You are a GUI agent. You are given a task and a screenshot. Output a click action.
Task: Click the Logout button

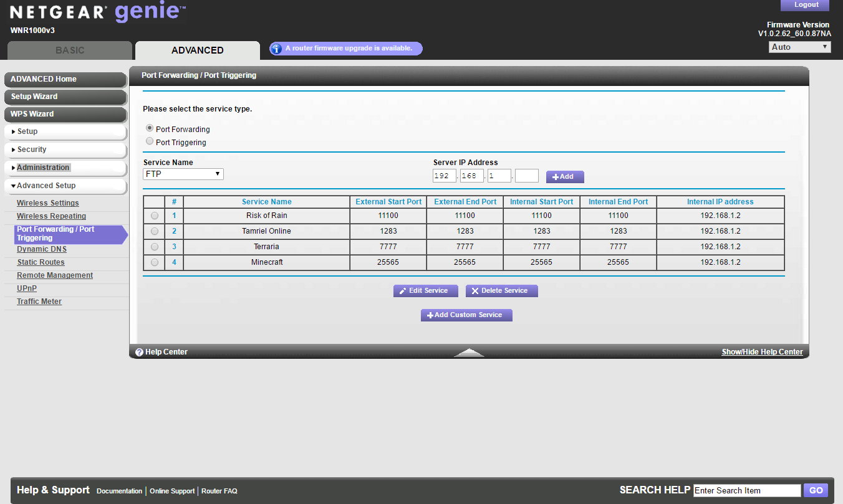pos(806,5)
